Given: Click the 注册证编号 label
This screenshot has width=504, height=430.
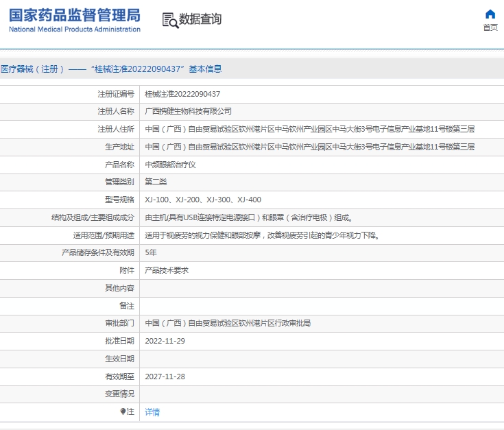Looking at the screenshot, I should coord(116,94).
